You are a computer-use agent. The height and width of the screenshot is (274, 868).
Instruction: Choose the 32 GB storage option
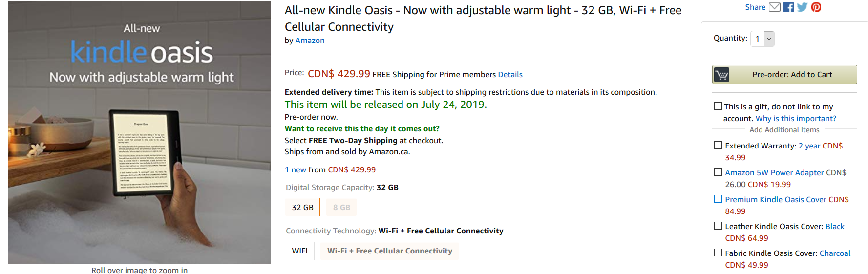pos(302,207)
